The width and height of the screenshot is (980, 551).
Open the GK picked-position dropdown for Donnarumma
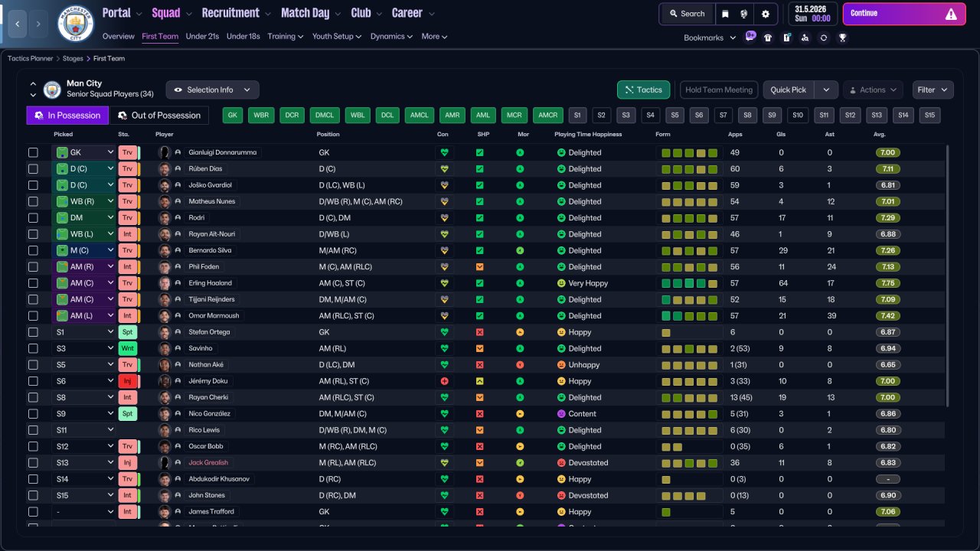click(83, 152)
